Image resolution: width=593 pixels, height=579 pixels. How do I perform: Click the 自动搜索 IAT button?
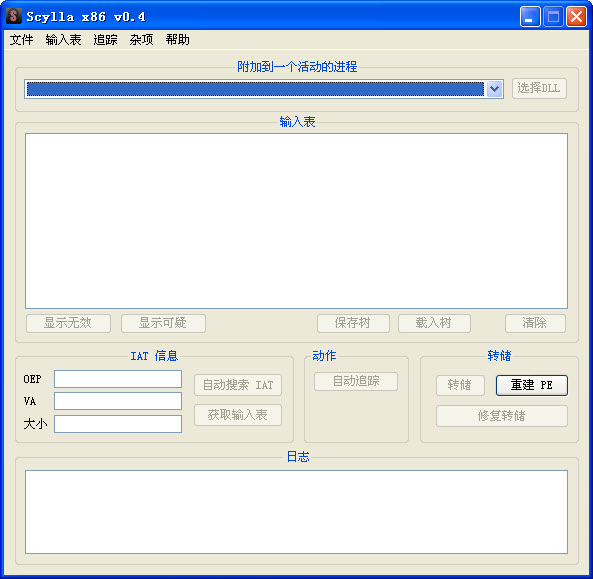pos(238,385)
